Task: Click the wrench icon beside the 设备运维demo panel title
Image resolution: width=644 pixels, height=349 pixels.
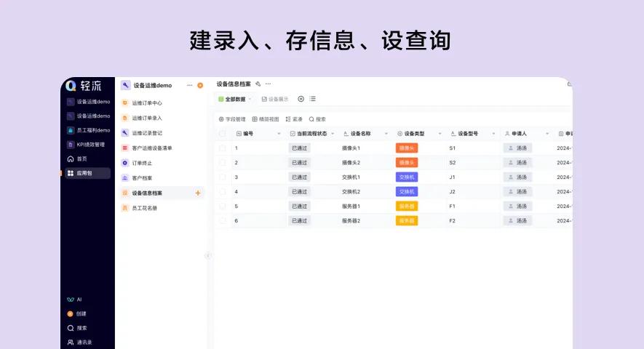Action: (x=125, y=85)
